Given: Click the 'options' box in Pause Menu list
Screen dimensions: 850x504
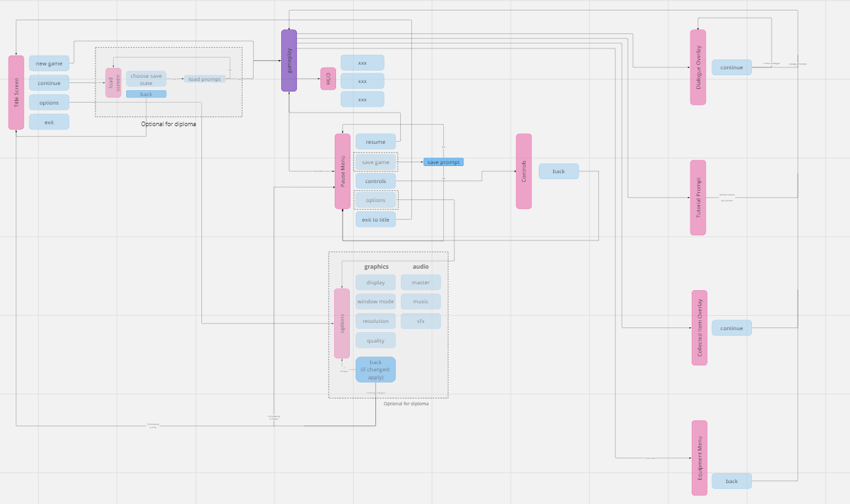Looking at the screenshot, I should coord(376,200).
